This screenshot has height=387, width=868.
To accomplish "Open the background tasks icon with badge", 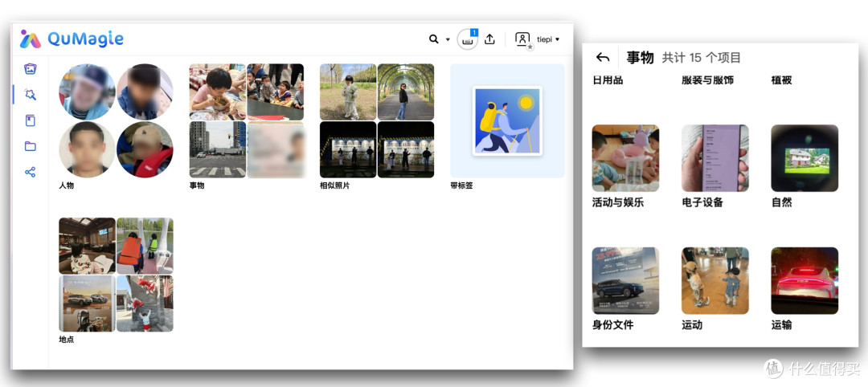I will 468,39.
